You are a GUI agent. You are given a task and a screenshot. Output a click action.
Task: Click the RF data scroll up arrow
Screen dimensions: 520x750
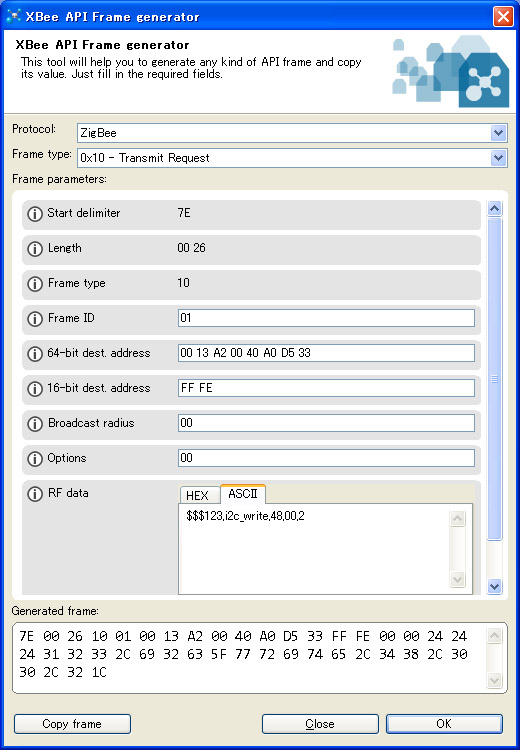tap(457, 518)
